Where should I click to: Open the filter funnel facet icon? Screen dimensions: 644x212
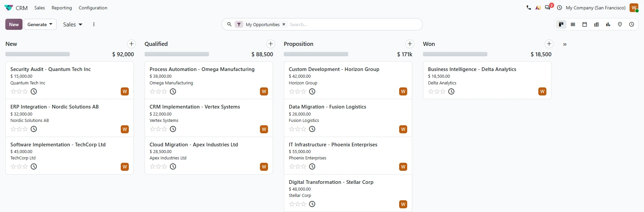point(239,24)
